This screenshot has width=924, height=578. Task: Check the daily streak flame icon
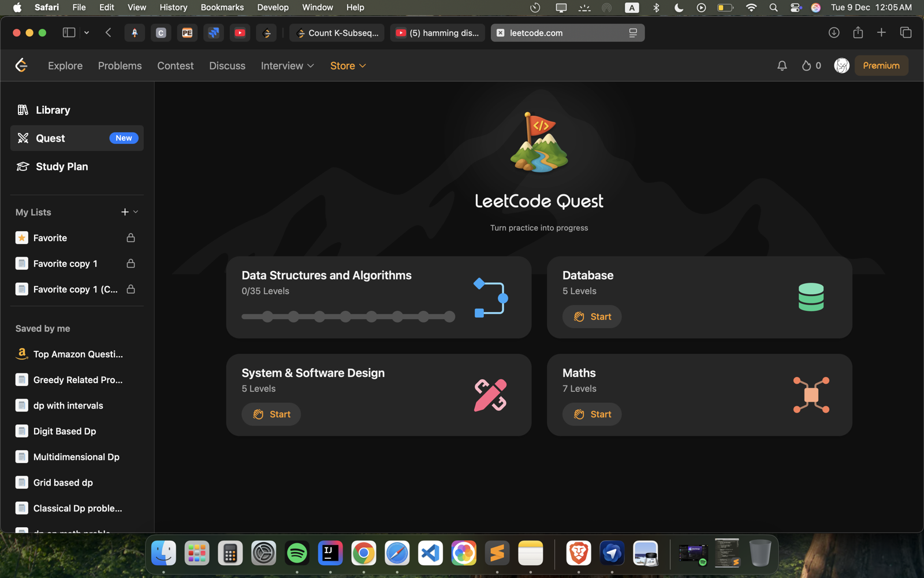[806, 65]
